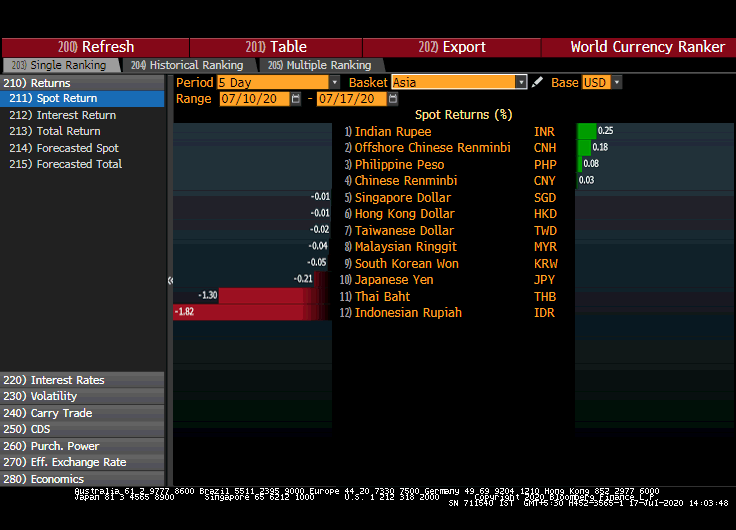Expand the Carry Trade section
The width and height of the screenshot is (736, 530).
pyautogui.click(x=61, y=413)
